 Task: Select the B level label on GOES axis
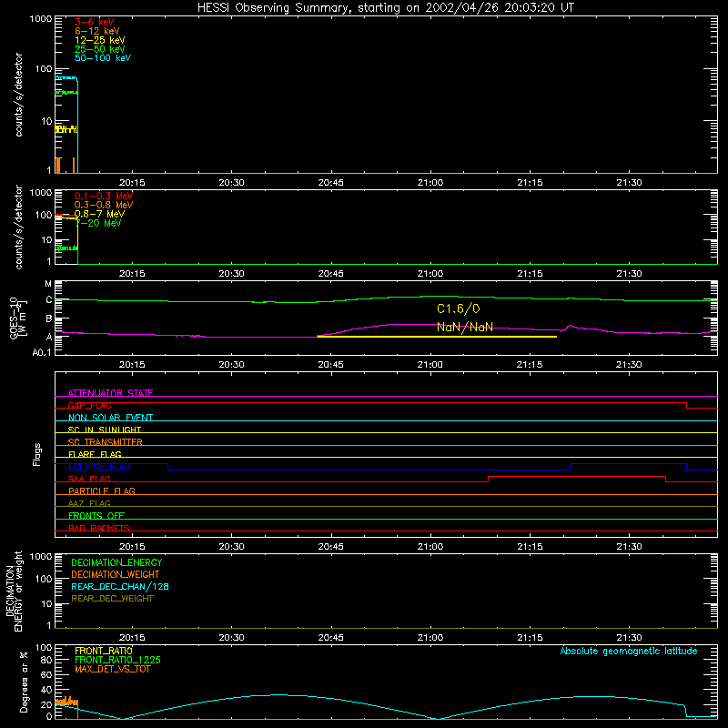pyautogui.click(x=48, y=318)
